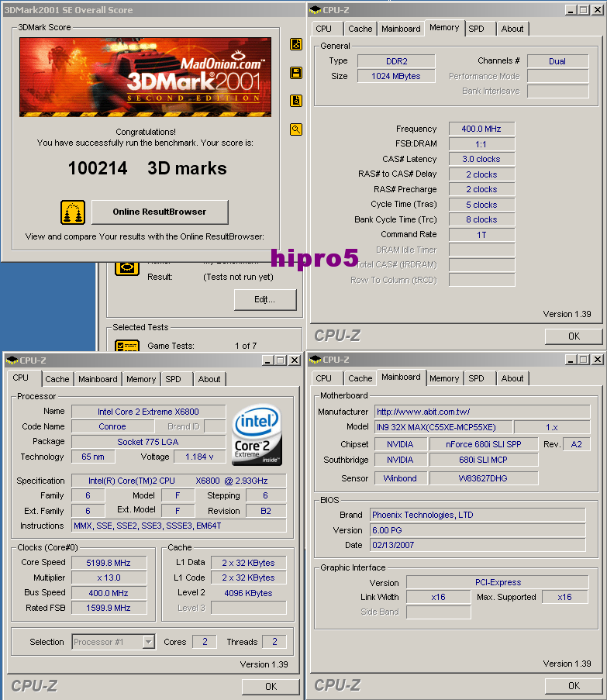Click the Package field Socket 775 LGA
Viewport: 607px width, 700px height.
point(149,442)
